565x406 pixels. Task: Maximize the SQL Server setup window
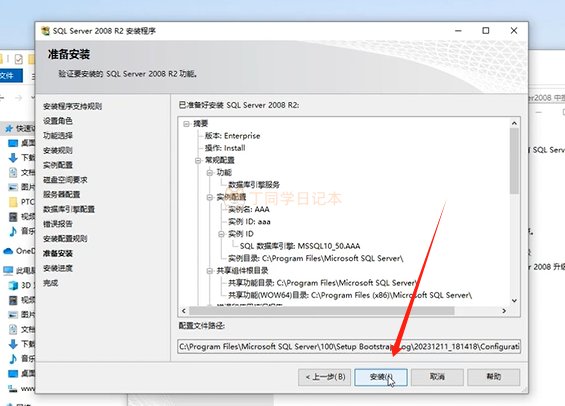(486, 31)
